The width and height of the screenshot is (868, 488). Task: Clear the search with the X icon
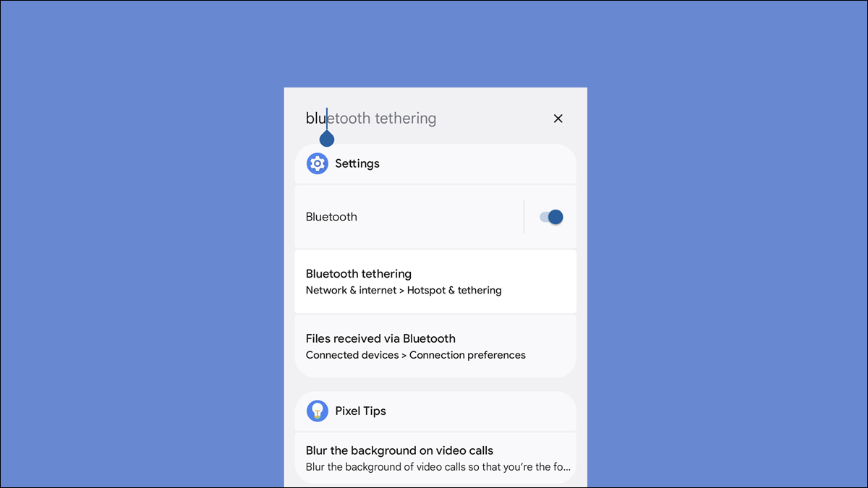[x=558, y=119]
